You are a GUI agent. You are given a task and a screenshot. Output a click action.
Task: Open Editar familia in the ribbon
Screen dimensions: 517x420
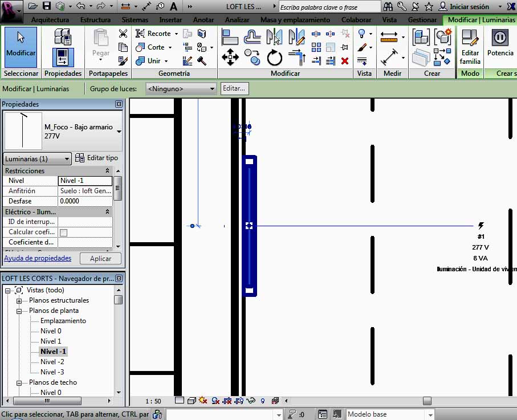tap(470, 47)
